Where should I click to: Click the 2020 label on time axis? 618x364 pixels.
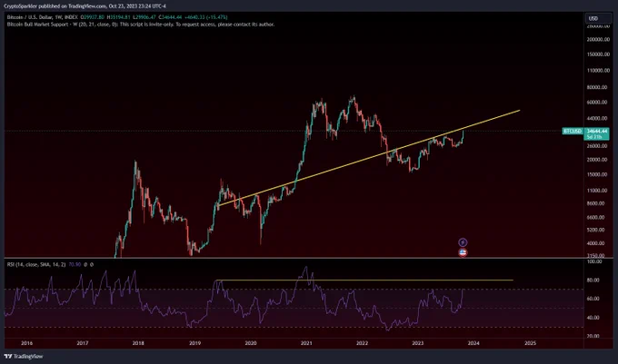coord(251,343)
